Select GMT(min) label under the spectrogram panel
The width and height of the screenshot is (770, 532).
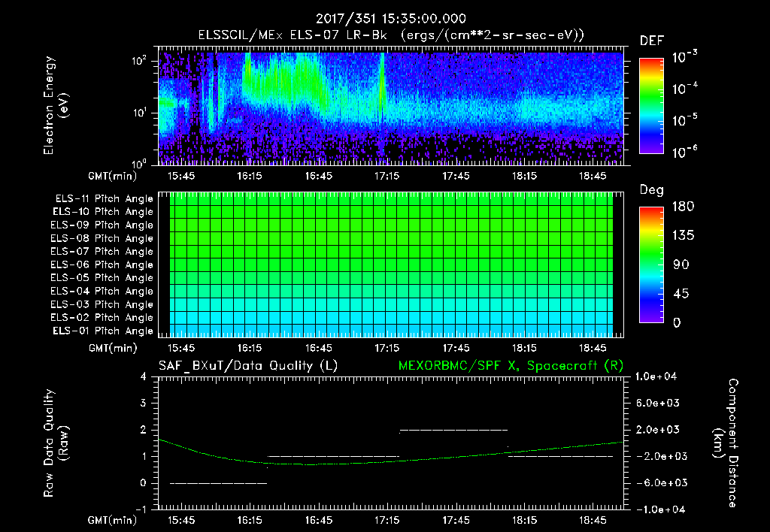[x=113, y=176]
